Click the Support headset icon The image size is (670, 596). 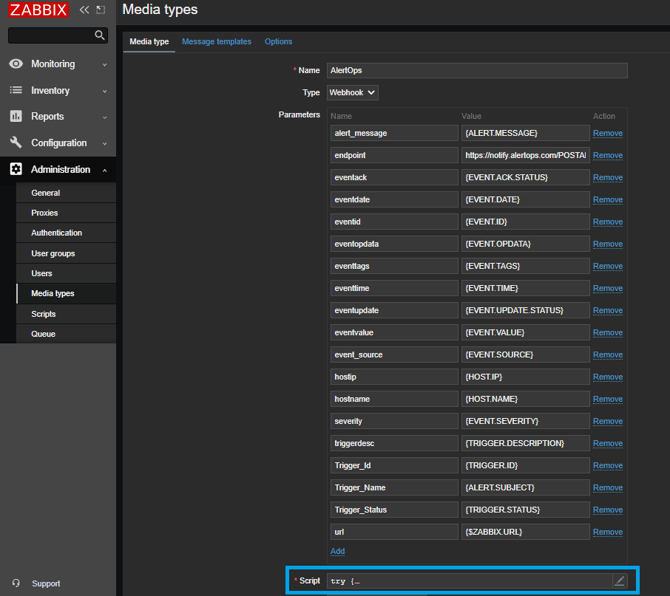pyautogui.click(x=16, y=583)
